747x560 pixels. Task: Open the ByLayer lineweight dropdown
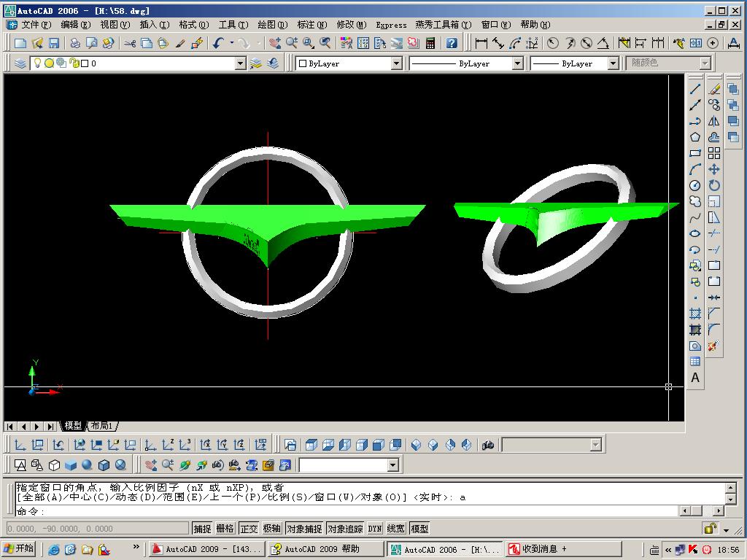point(613,63)
